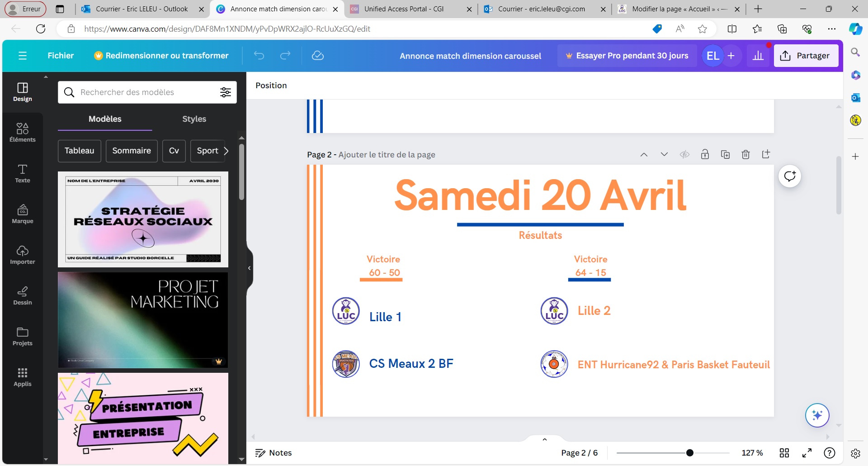Refresh the browser page
Screen dimensions: 868x466
coord(41,29)
